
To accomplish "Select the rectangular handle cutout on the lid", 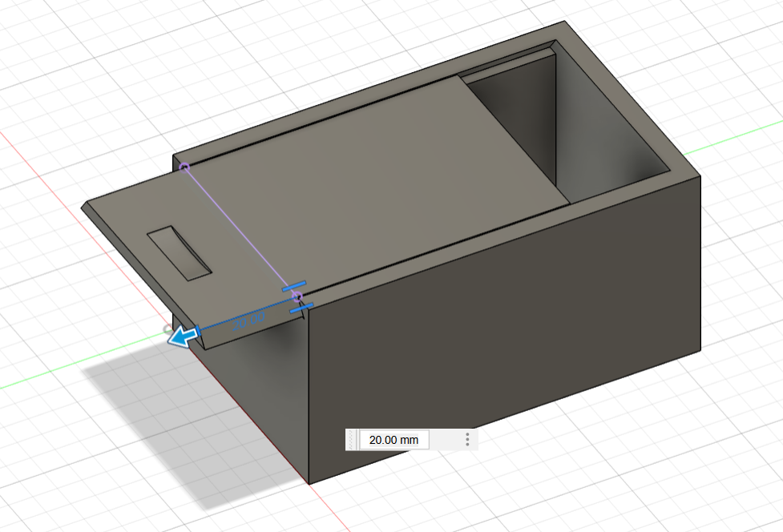I will (180, 253).
